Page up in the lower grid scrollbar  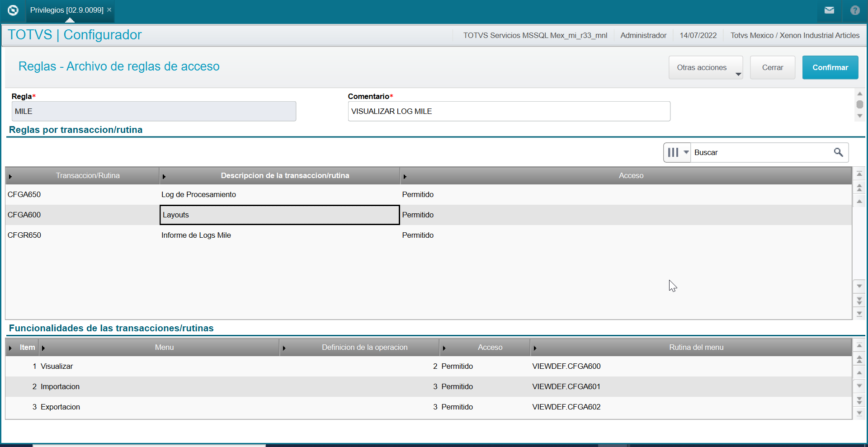859,359
